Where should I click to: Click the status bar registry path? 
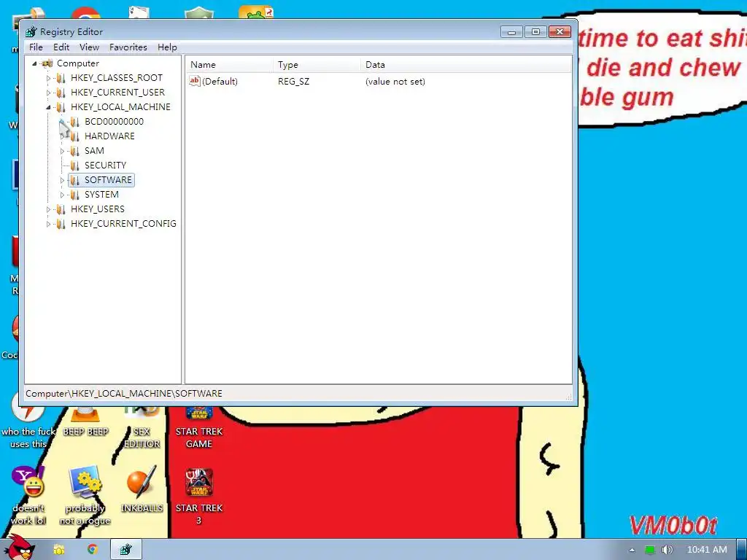point(124,394)
